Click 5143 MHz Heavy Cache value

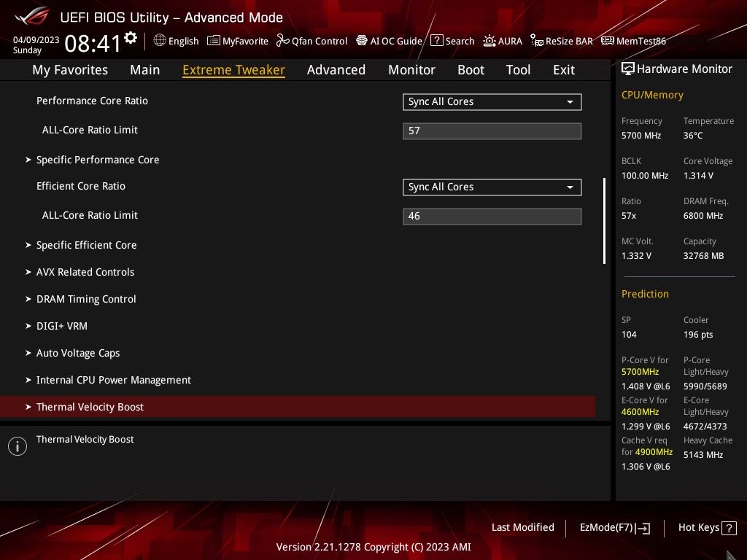point(703,455)
